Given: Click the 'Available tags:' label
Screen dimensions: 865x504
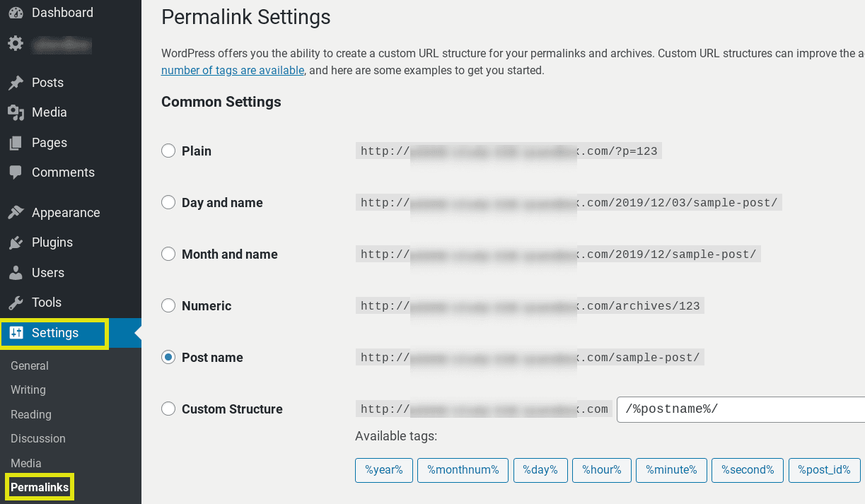Looking at the screenshot, I should click(396, 436).
